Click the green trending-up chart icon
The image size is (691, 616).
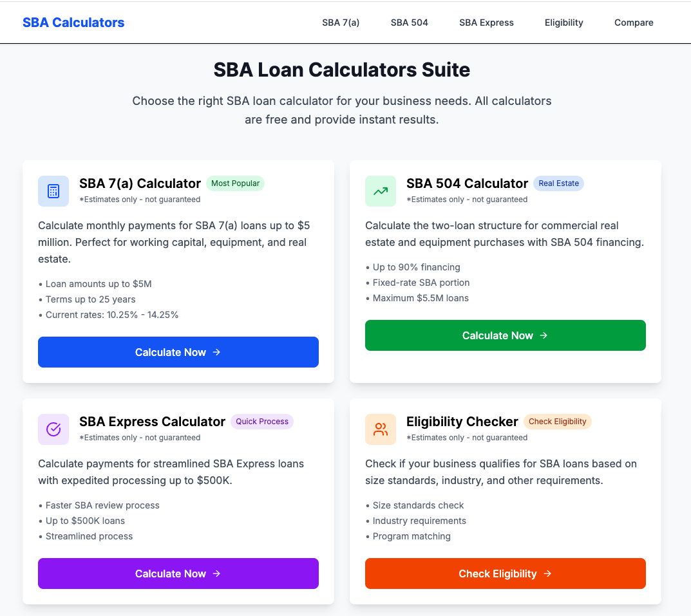(381, 191)
